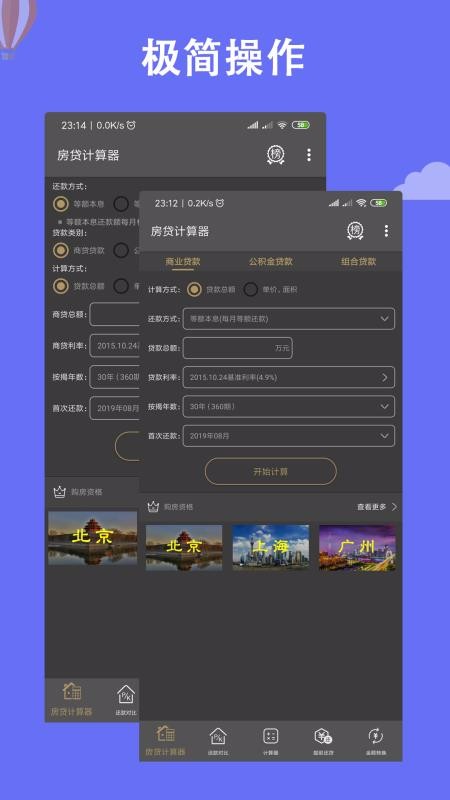Viewport: 450px width, 800px height.
Task: Open the three-dot overflow menu in front window
Action: pos(386,231)
